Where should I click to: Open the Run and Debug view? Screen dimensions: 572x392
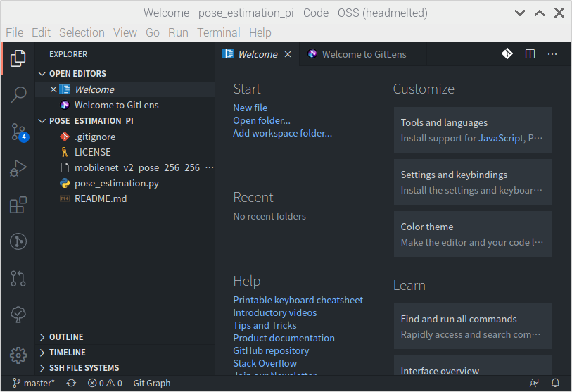click(x=19, y=168)
